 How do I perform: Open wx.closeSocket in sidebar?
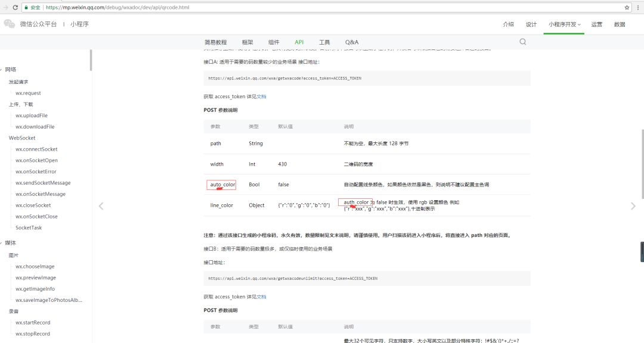(33, 205)
